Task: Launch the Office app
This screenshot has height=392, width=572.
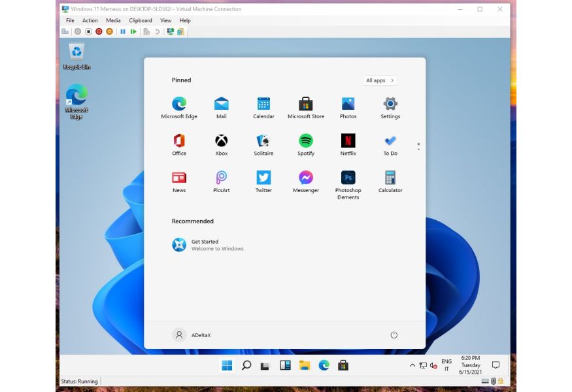Action: [179, 145]
